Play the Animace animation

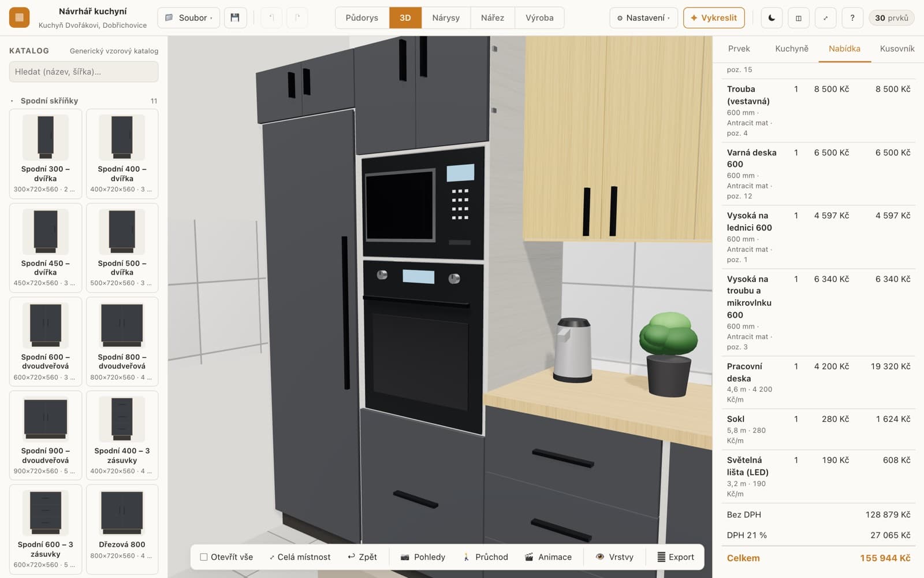[548, 557]
